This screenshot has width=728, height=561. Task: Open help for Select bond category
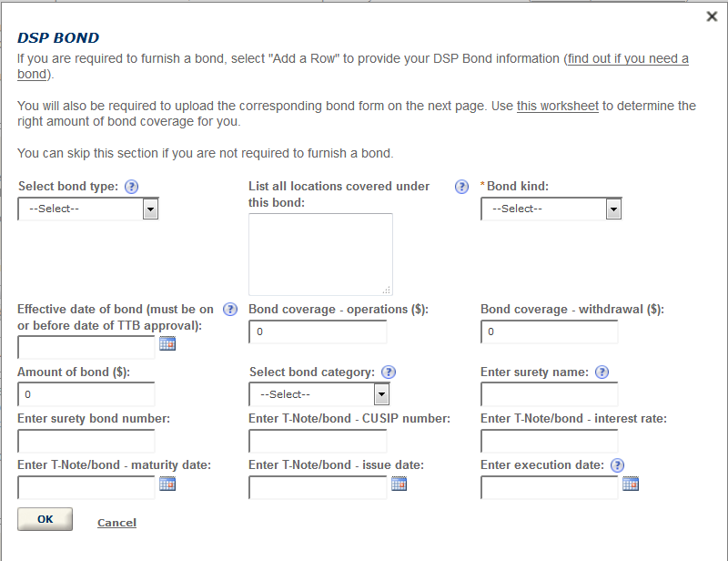(x=389, y=372)
